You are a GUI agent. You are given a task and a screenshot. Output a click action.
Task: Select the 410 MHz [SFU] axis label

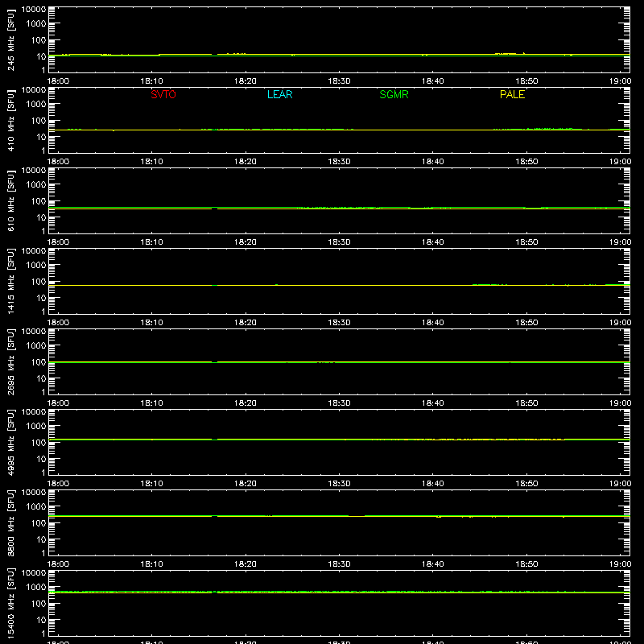click(10, 120)
